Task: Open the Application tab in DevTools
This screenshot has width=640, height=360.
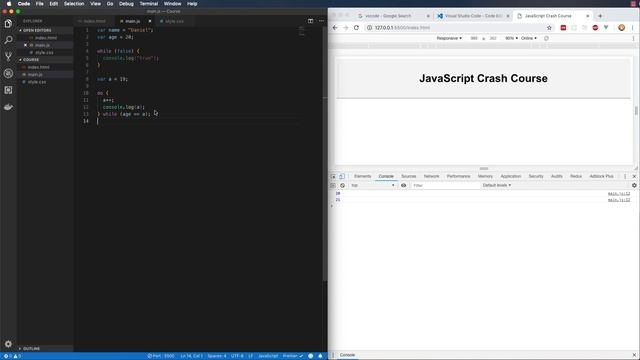Action: point(511,176)
